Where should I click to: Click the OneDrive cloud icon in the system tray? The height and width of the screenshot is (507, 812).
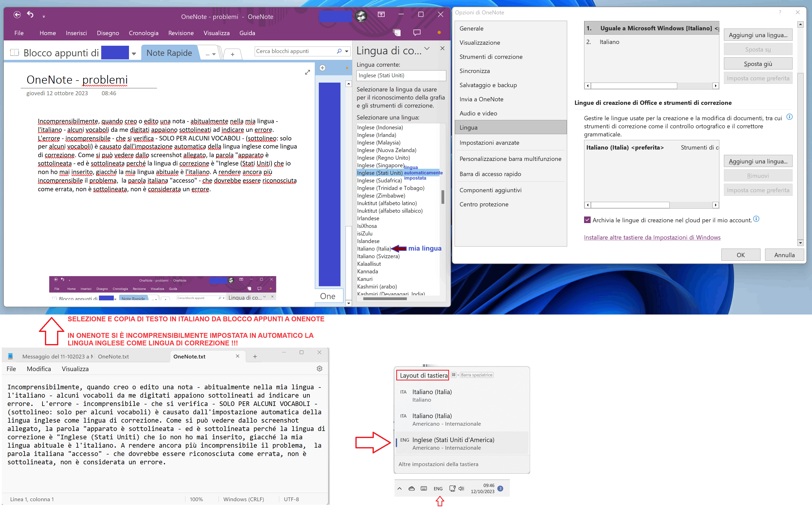(412, 489)
